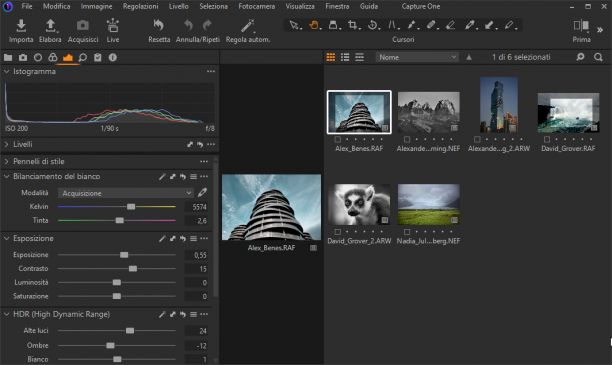Open the Istogramma panel options dots
The height and width of the screenshot is (365, 612).
[211, 71]
